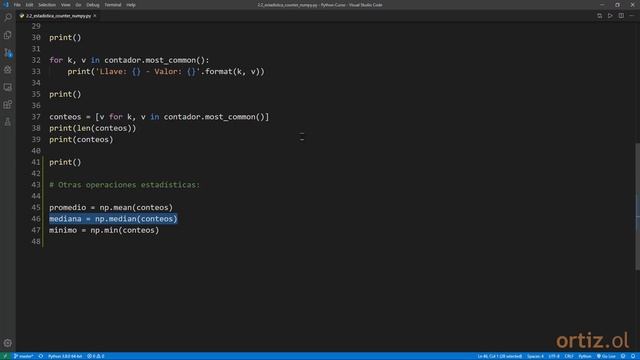Open the Extensions view icon
This screenshot has height=360, width=640.
click(8, 104)
